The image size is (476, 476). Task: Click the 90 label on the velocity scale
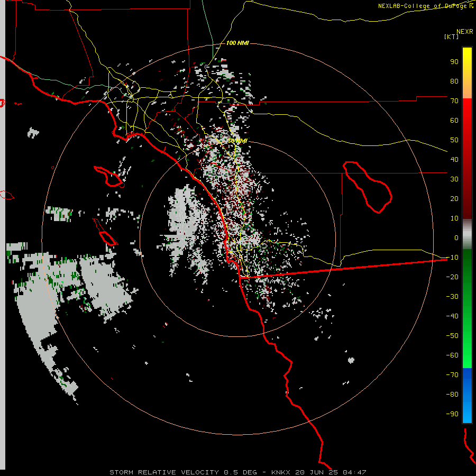point(454,62)
